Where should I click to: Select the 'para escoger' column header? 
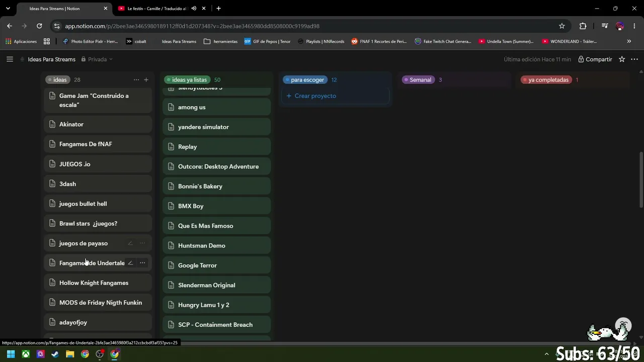305,80
